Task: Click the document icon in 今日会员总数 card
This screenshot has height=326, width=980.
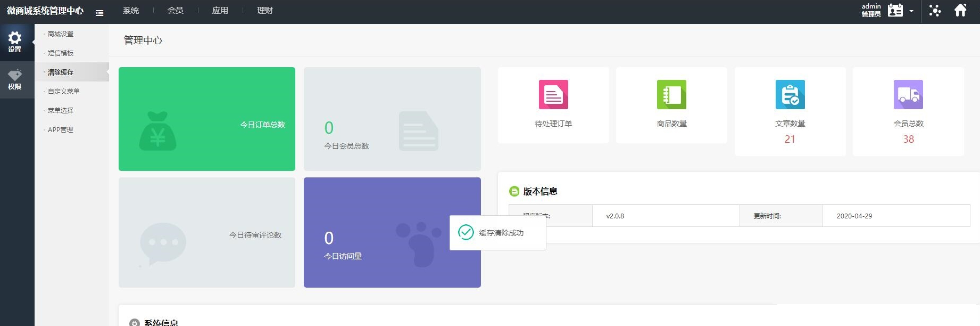Action: point(419,131)
